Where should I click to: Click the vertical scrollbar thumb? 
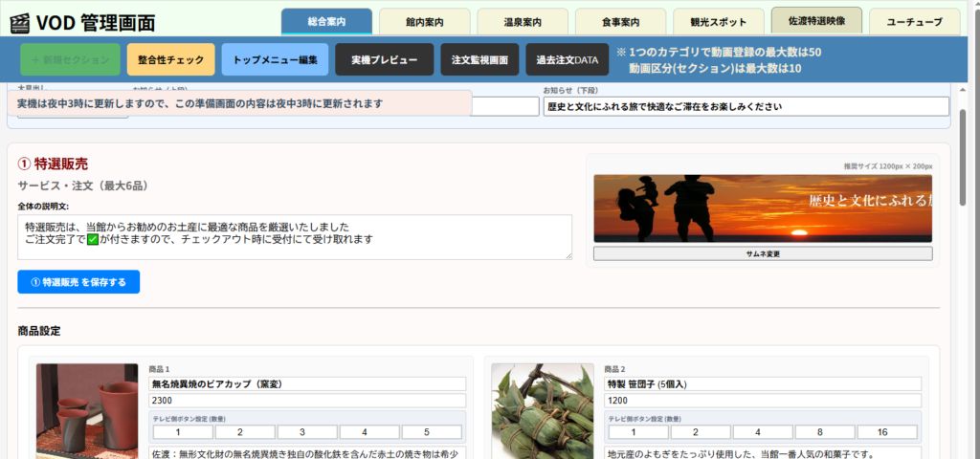coord(963,157)
